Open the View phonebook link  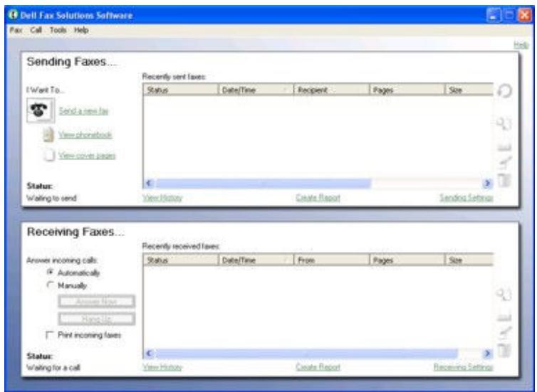coord(85,134)
